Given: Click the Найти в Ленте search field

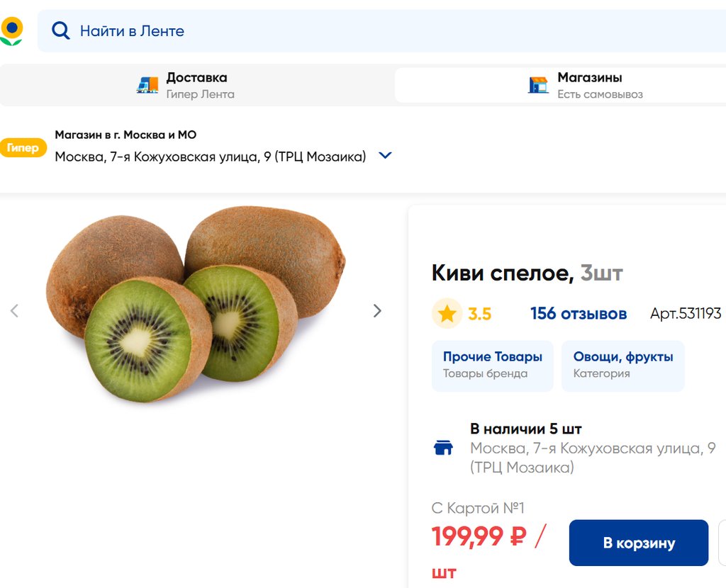Looking at the screenshot, I should [x=354, y=31].
